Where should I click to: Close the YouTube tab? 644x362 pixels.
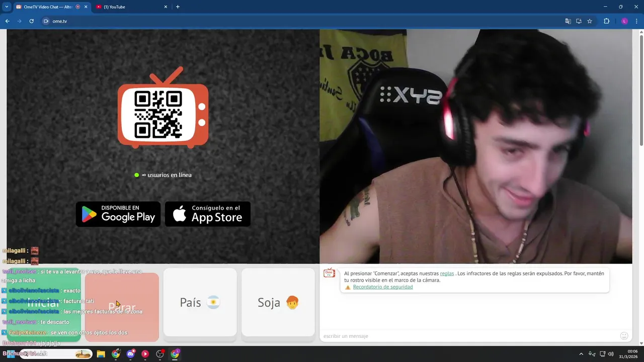point(166,7)
